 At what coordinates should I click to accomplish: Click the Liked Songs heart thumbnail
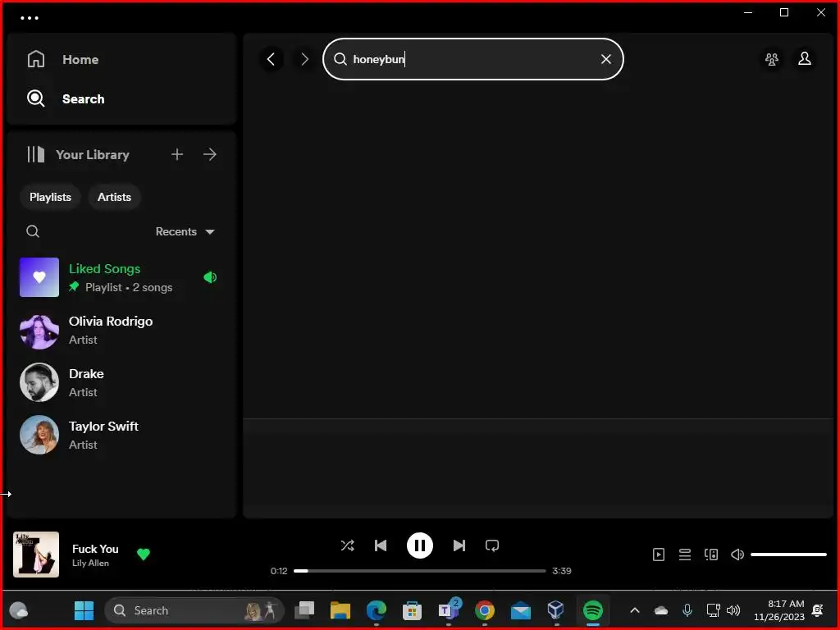(39, 277)
